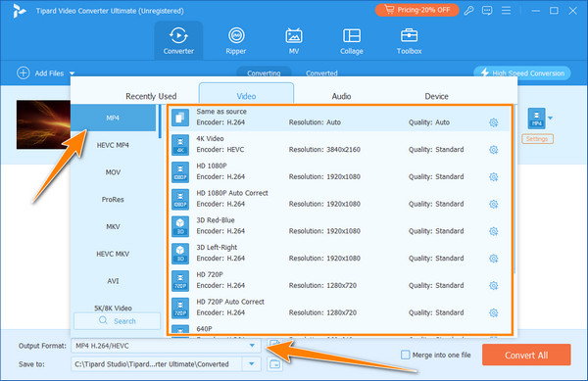Open settings gear for HD 1080P
Screen dimensions: 588x381
[494, 177]
